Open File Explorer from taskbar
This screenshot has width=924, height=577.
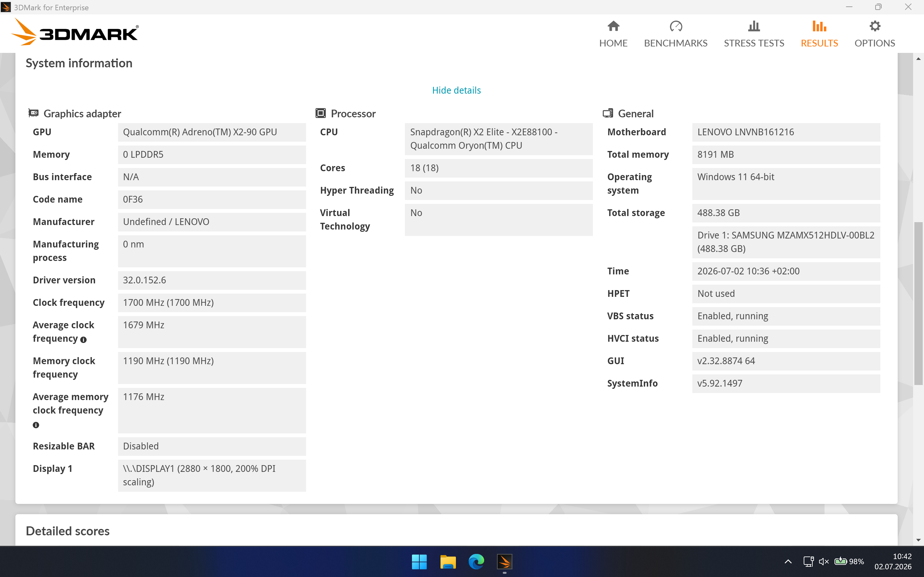click(448, 561)
